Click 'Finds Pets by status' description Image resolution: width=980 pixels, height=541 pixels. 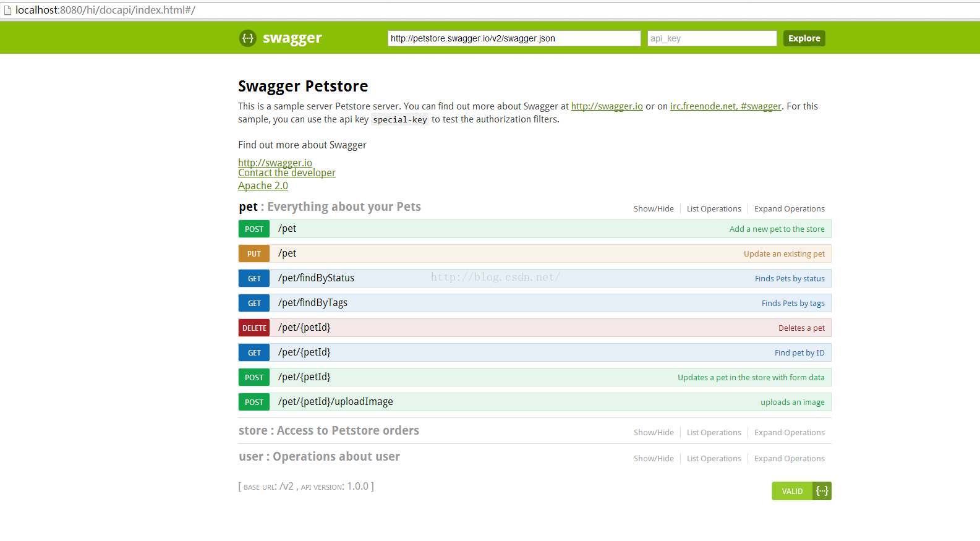[790, 278]
